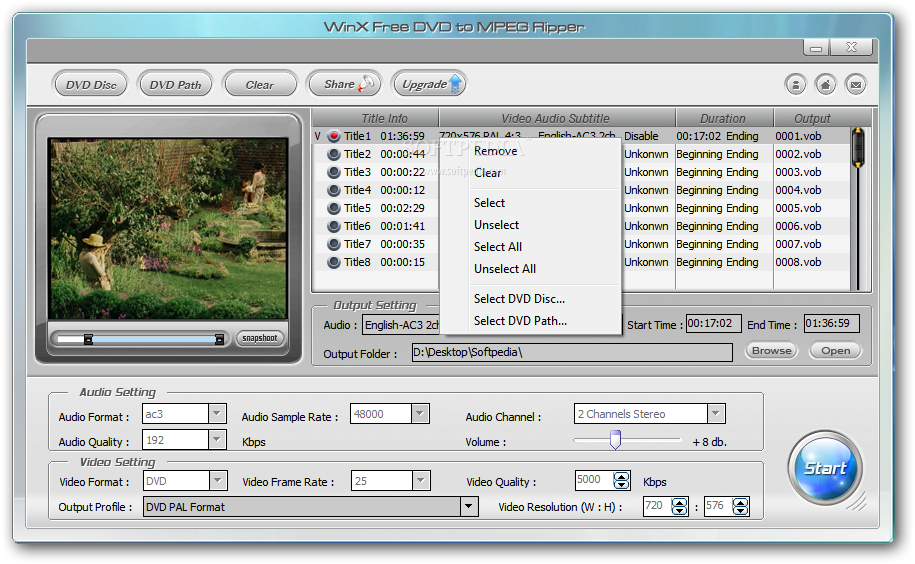The height and width of the screenshot is (564, 915).
Task: Click the left trim marker on preview bar
Action: pyautogui.click(x=88, y=339)
